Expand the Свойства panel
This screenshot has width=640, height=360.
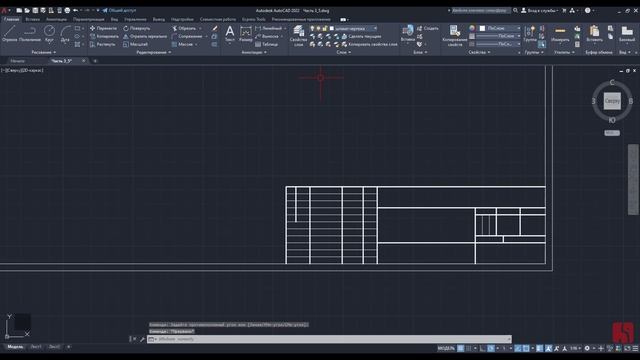coord(479,52)
